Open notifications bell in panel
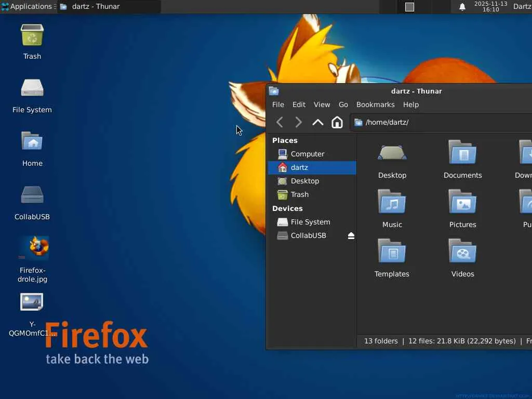This screenshot has height=399, width=532. pyautogui.click(x=462, y=7)
